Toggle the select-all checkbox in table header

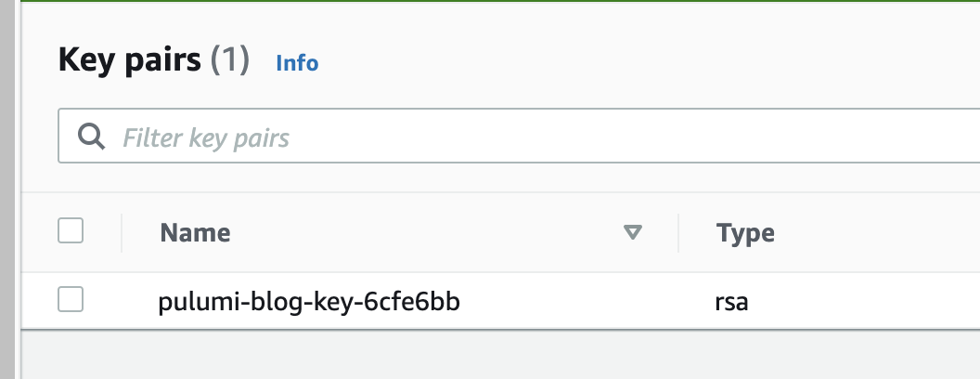click(71, 230)
